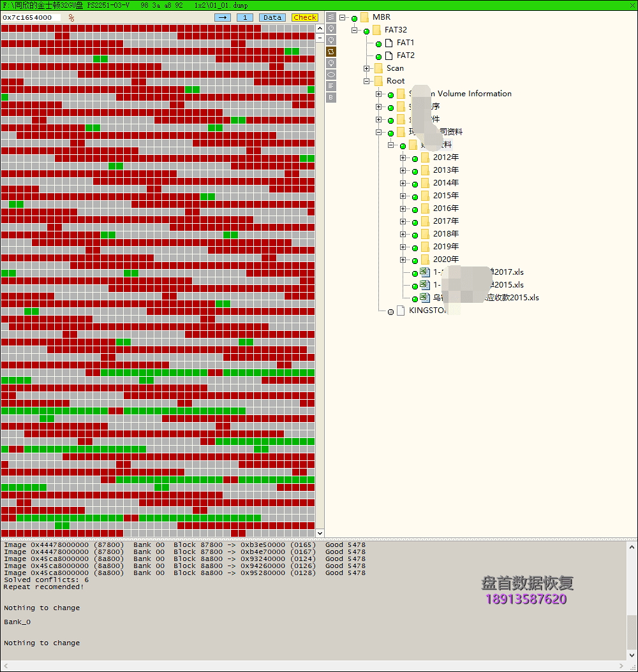
Task: Click the Excel icon of the file ending 应收款2015.xls
Action: [425, 298]
